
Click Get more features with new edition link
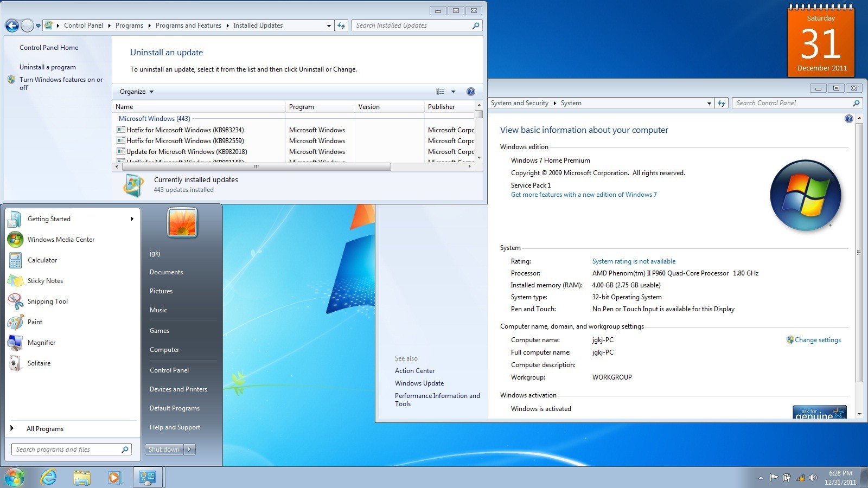tap(584, 195)
